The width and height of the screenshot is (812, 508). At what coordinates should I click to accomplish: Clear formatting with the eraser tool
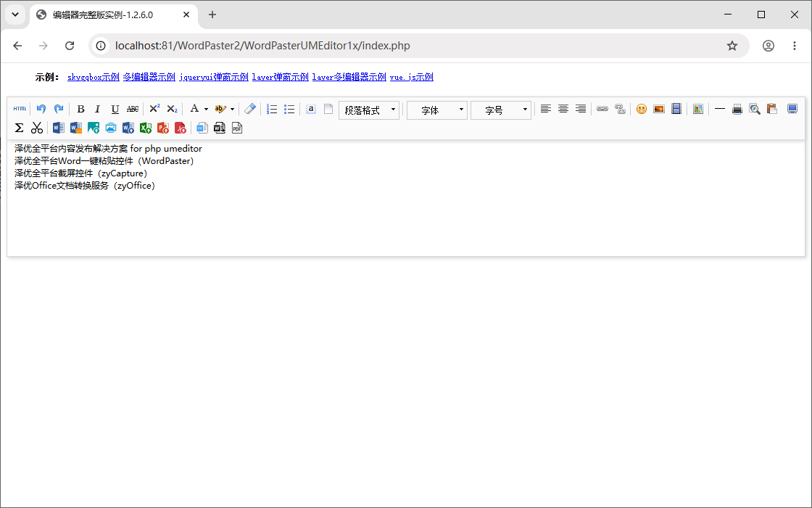point(250,109)
